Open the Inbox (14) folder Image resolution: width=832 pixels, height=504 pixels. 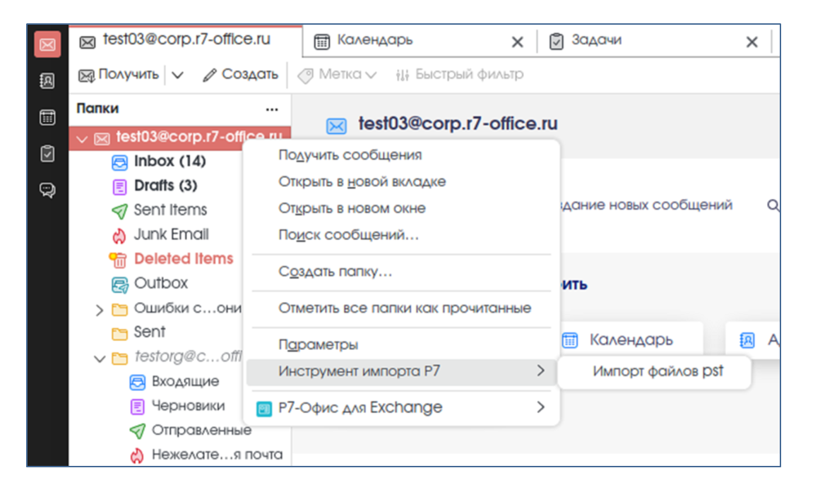(170, 161)
